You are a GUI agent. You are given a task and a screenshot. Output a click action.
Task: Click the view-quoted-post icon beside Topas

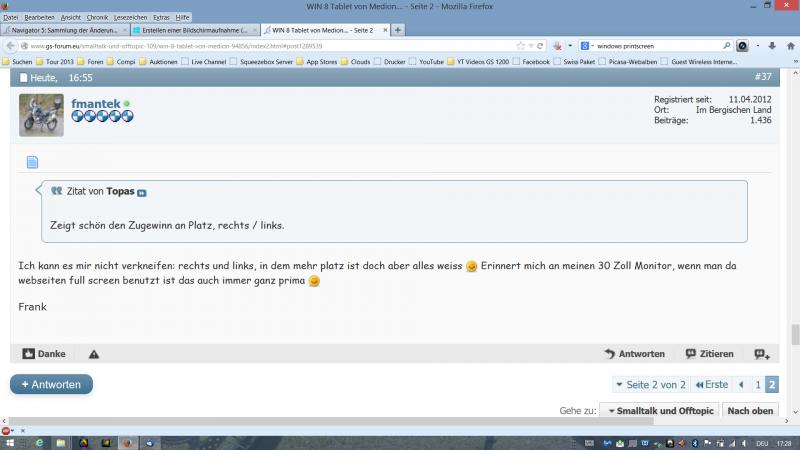(141, 192)
